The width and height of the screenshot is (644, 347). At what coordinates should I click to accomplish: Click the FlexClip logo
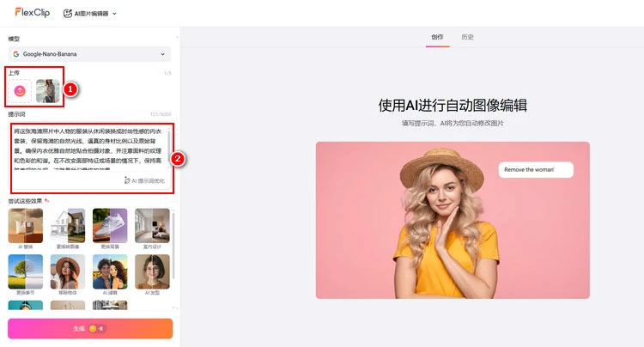(33, 12)
